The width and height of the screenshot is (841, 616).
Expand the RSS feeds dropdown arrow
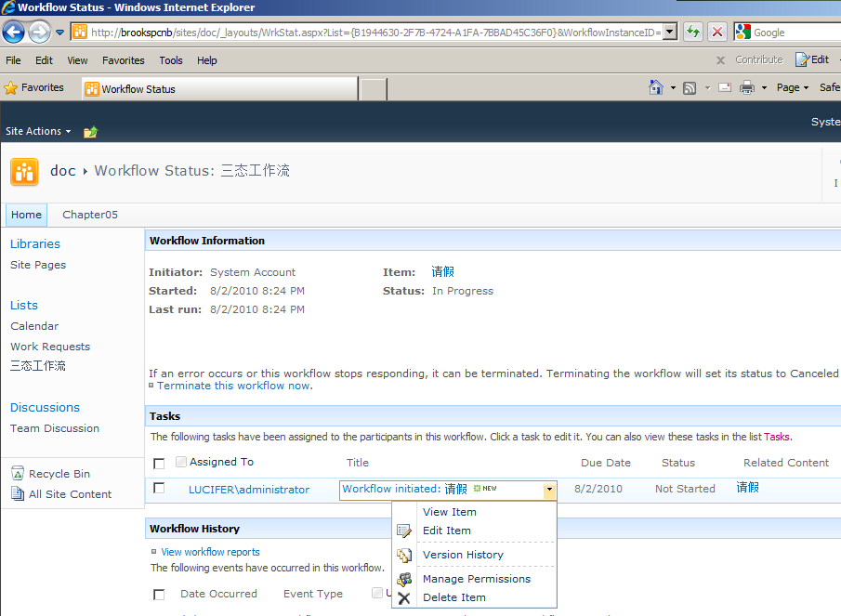point(707,88)
